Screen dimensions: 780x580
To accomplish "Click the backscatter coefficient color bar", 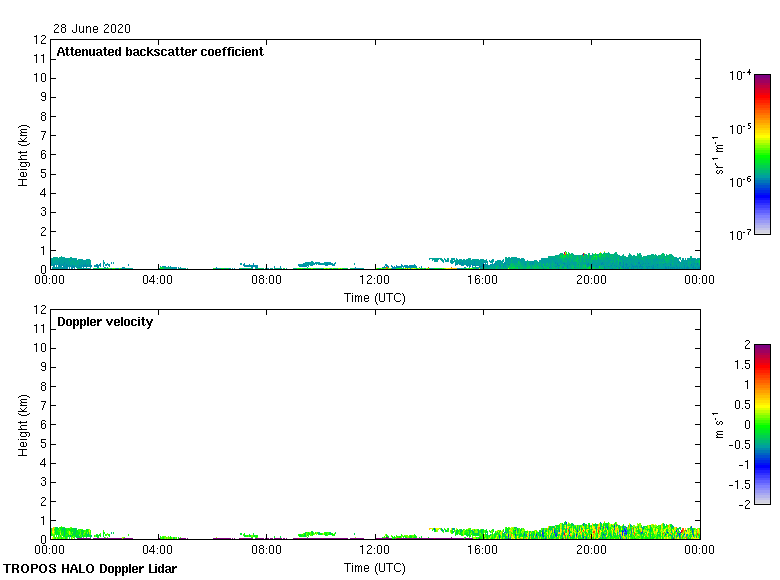I will [x=762, y=154].
